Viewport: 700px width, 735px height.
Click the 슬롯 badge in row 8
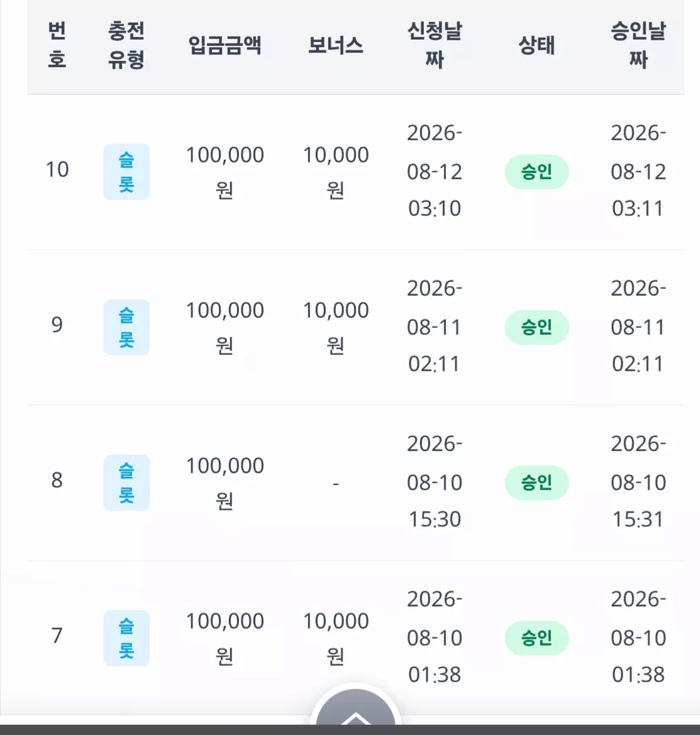(x=126, y=482)
